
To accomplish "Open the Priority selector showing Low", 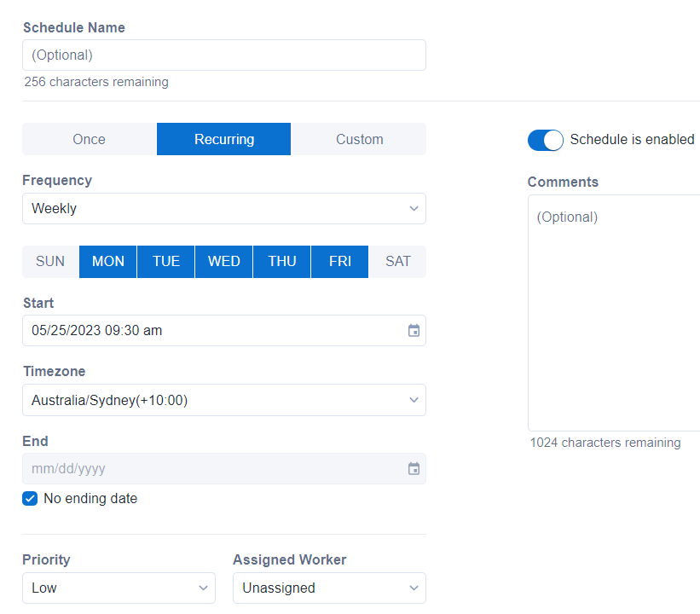I will (119, 588).
